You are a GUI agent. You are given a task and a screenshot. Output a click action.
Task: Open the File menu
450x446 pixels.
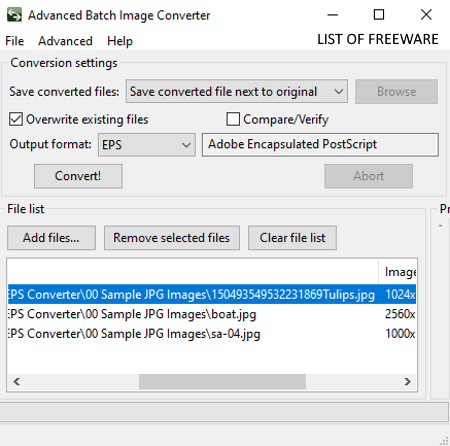[14, 41]
